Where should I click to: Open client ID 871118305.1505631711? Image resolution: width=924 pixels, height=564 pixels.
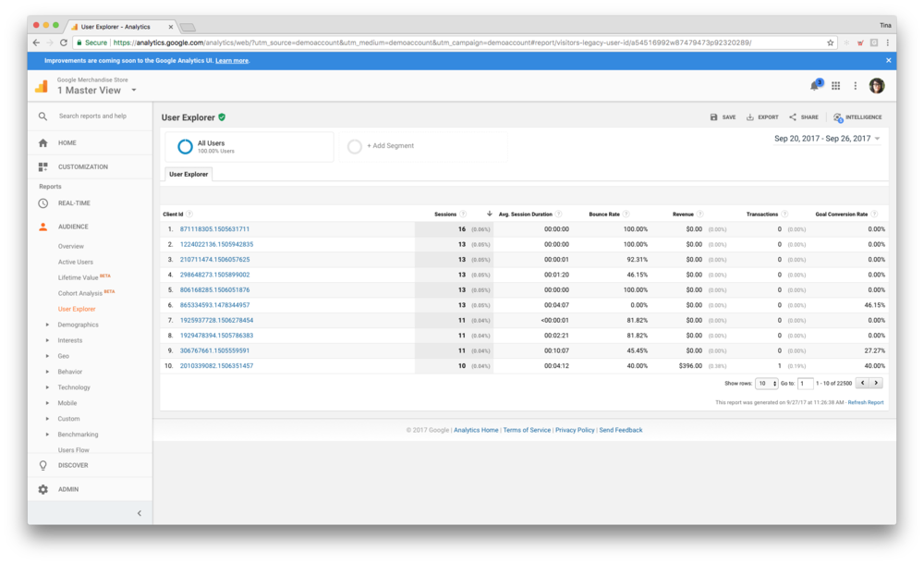214,229
